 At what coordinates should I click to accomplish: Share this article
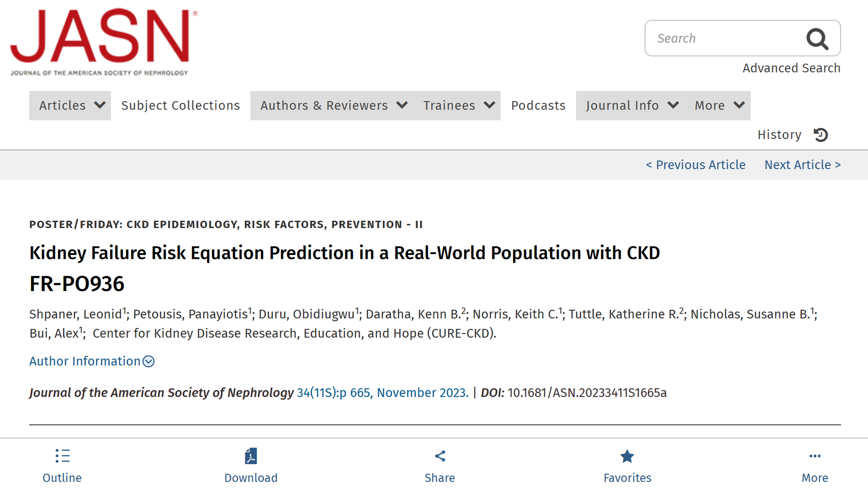[440, 456]
